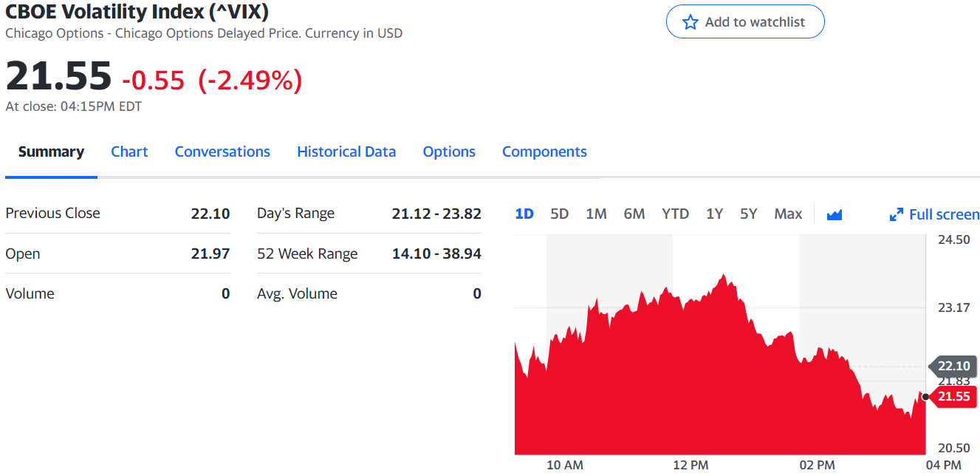This screenshot has width=980, height=476.
Task: Switch to the Chart tab
Action: 129,152
